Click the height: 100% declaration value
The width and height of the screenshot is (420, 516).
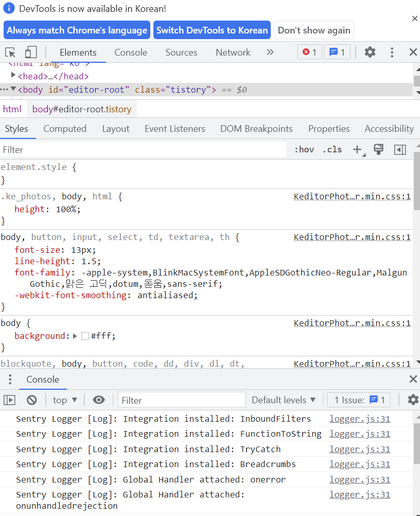click(66, 209)
